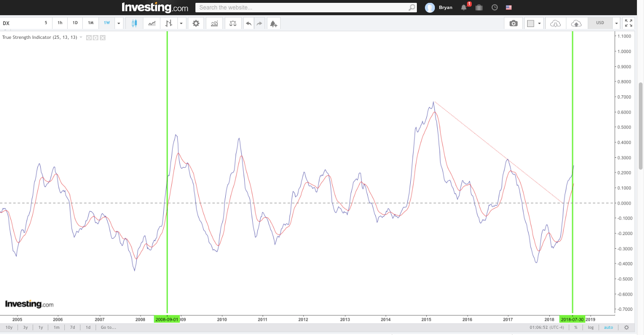This screenshot has width=644, height=335.
Task: Set interval to 1W
Action: point(106,23)
